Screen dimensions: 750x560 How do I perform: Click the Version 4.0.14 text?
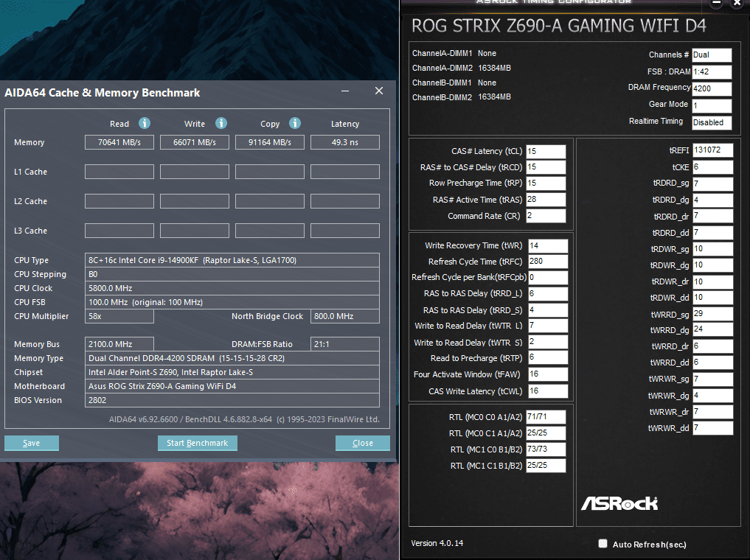(437, 543)
